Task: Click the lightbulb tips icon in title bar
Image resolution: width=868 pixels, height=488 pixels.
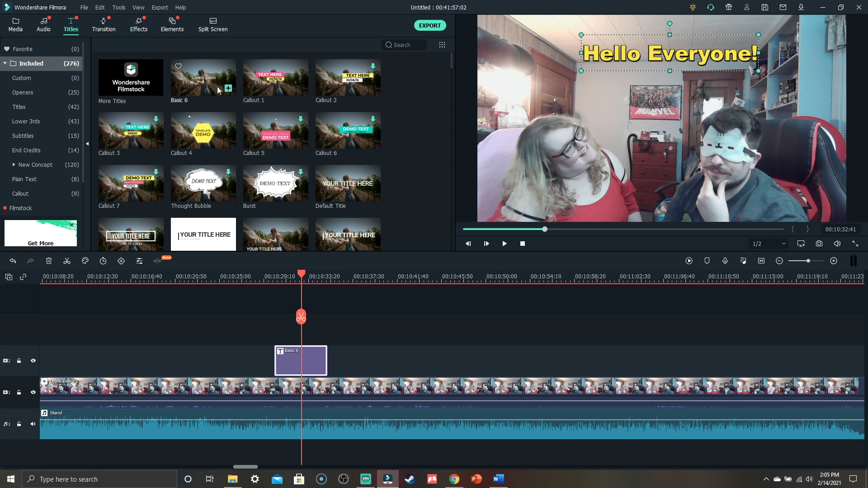Action: pos(693,7)
